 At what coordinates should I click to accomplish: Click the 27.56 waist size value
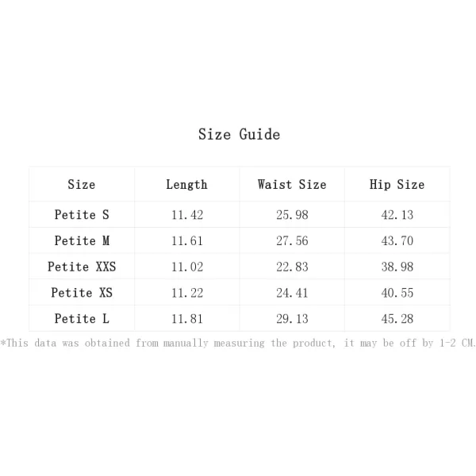coord(292,241)
